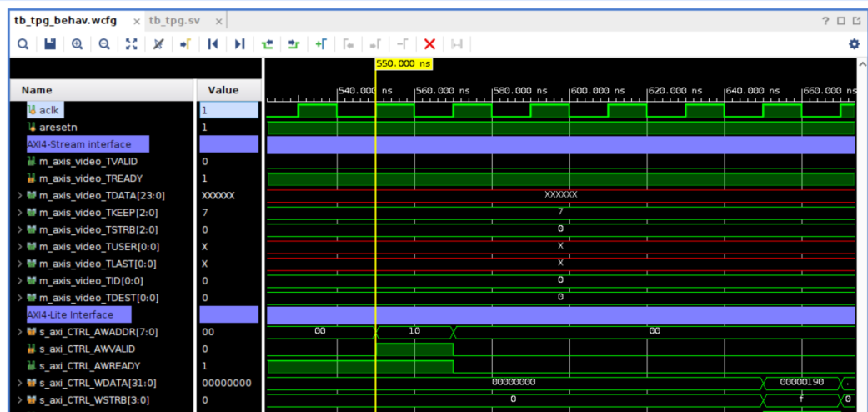Click the go to cursor icon

185,44
